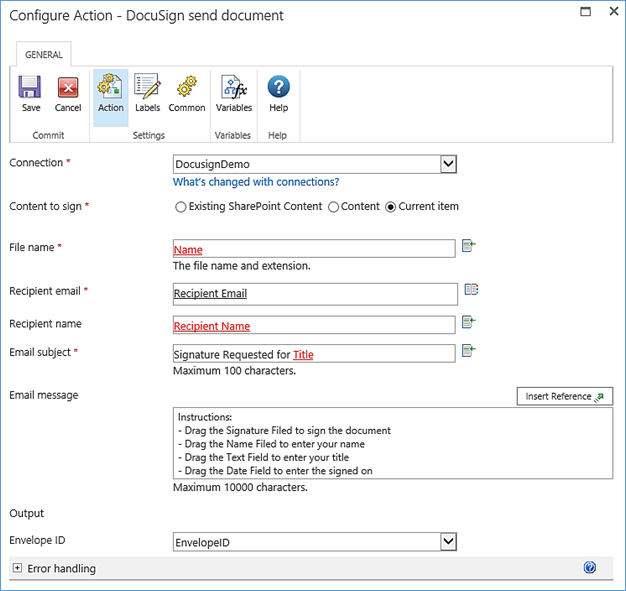Select the Content radio option
The width and height of the screenshot is (626, 591).
333,207
